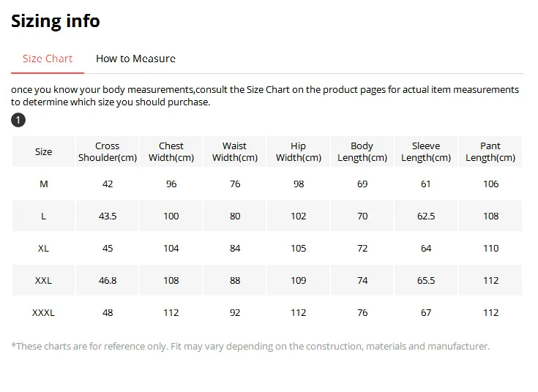The image size is (538, 392).
Task: Click the Cross Shoulder(cm) column header
Action: [108, 151]
